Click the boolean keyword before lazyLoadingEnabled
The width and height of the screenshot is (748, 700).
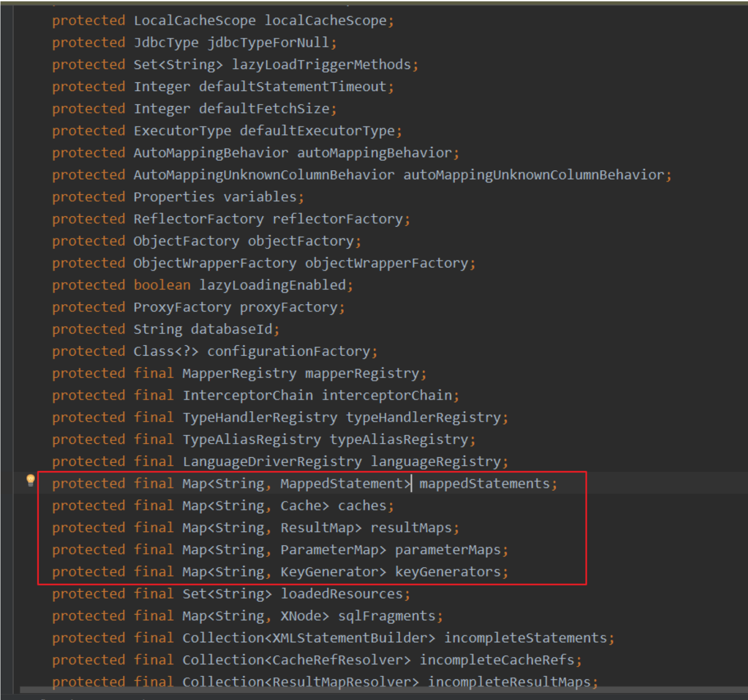point(162,285)
